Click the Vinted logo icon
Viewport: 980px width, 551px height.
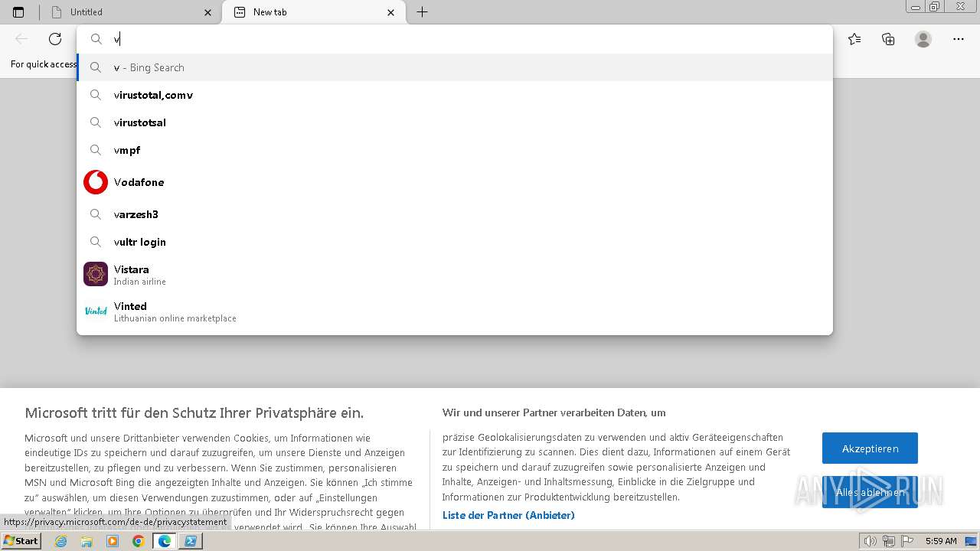[x=96, y=311]
